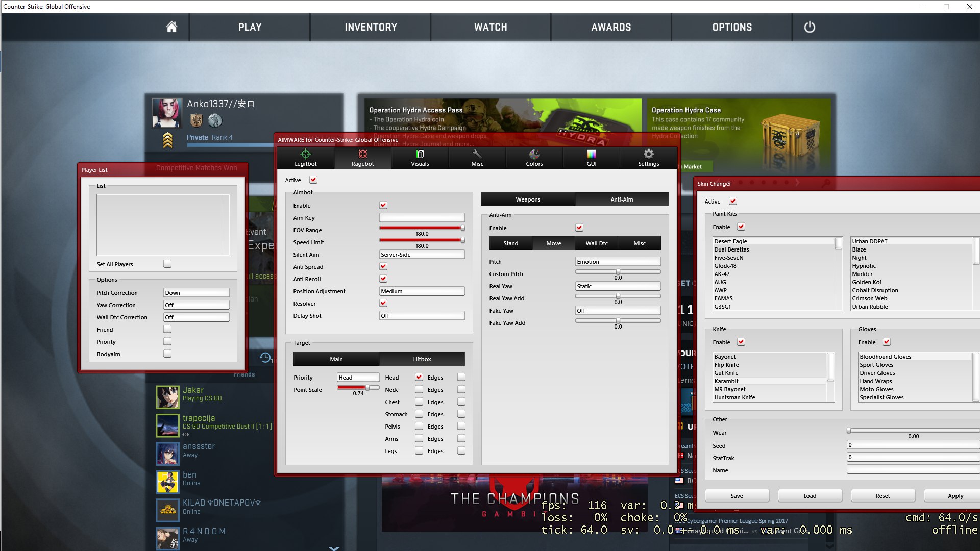Open friend ben's avatar
The height and width of the screenshot is (551, 980).
click(168, 482)
